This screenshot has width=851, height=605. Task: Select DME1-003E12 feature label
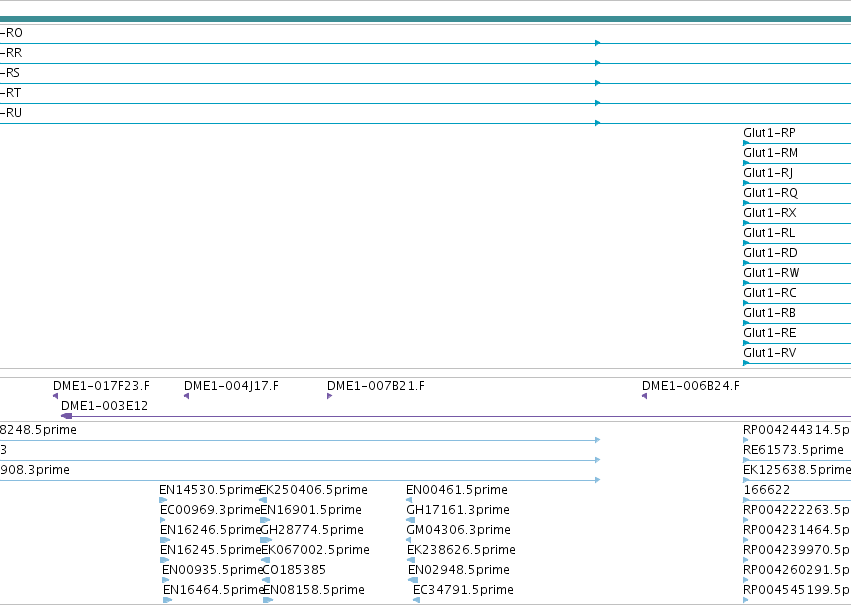coord(104,406)
